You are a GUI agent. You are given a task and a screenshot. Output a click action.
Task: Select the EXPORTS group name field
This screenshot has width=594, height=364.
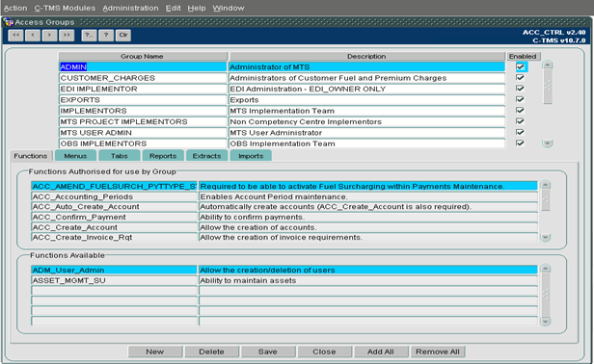pos(143,100)
